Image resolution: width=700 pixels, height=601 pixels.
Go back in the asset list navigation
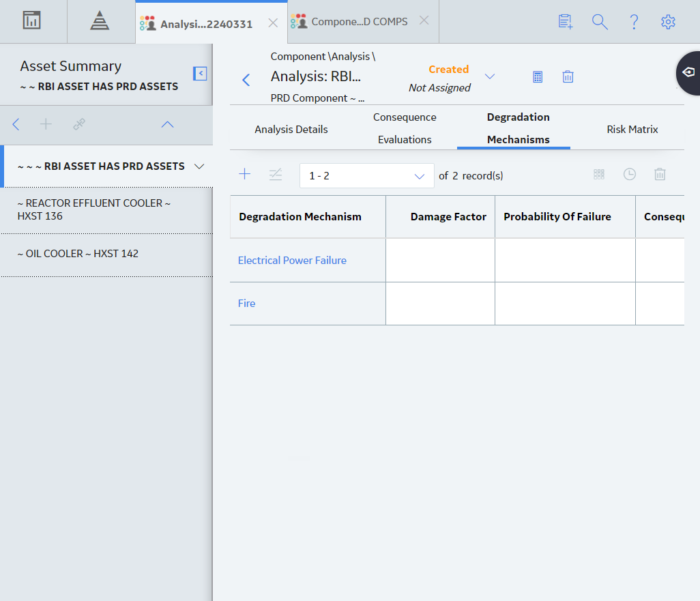coord(16,124)
